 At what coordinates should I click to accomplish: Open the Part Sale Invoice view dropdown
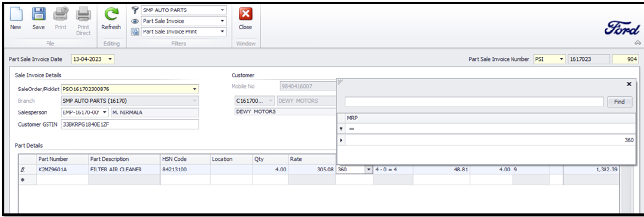point(222,21)
